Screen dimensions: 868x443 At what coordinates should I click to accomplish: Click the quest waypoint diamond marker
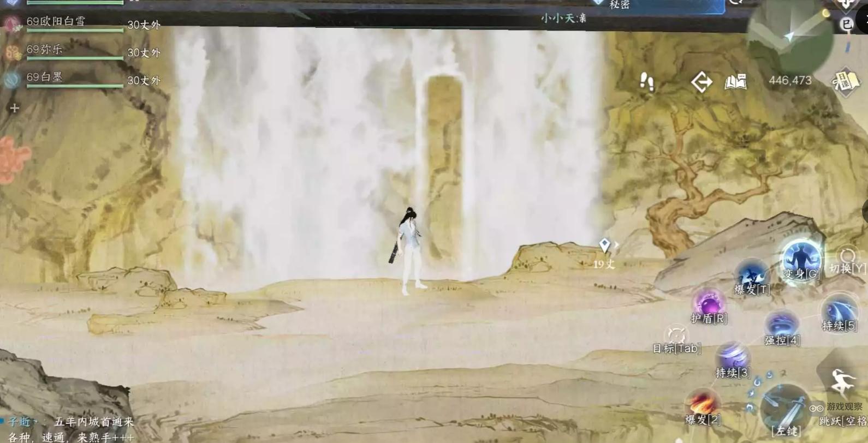604,246
